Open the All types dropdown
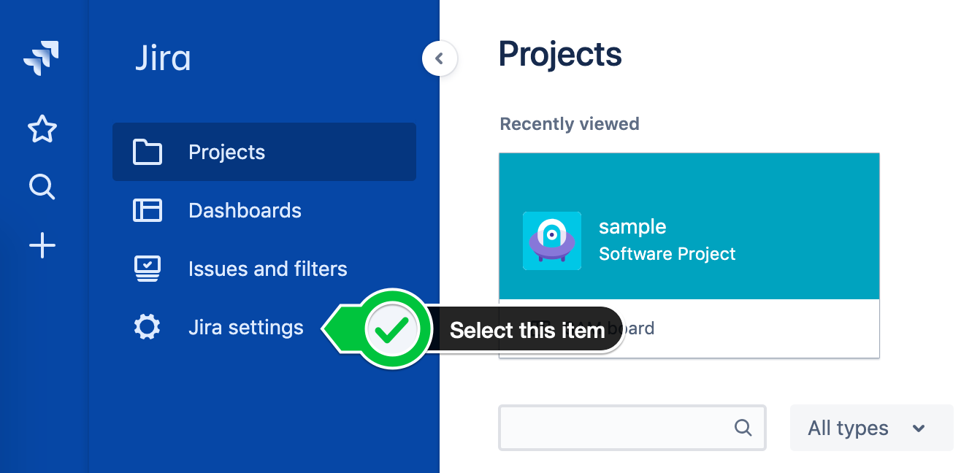 tap(872, 428)
